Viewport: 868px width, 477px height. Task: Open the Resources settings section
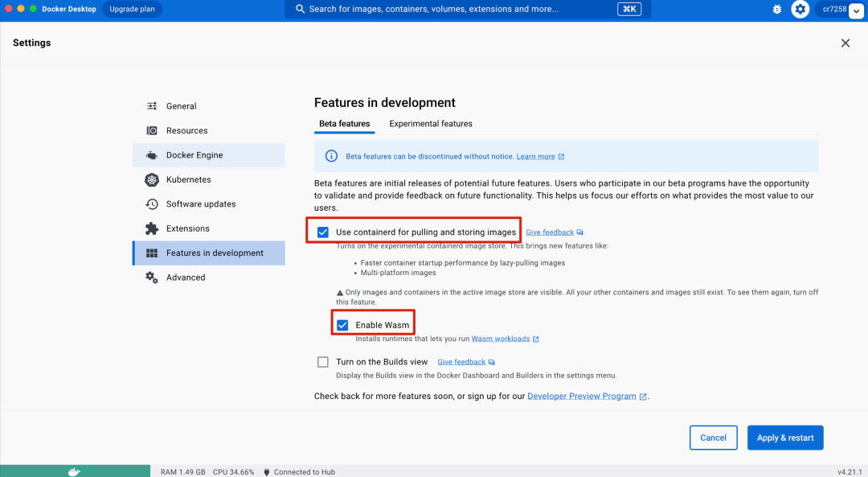click(x=186, y=130)
